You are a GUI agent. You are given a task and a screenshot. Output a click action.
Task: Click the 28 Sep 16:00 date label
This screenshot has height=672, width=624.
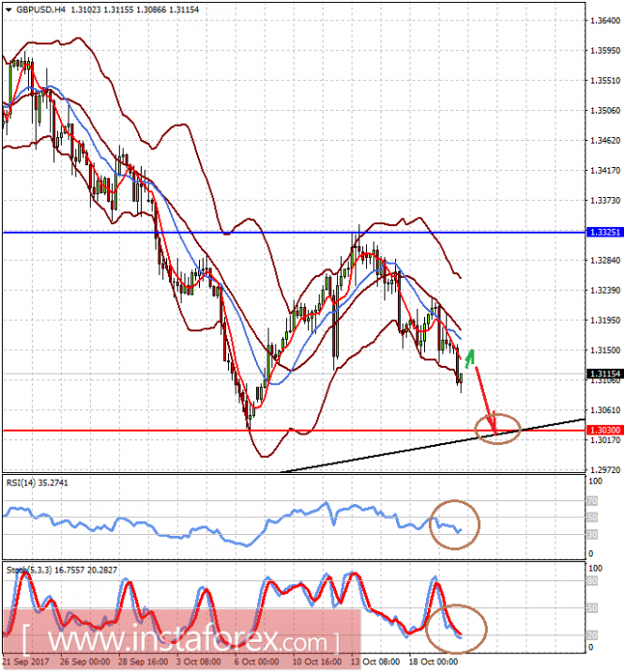click(144, 662)
